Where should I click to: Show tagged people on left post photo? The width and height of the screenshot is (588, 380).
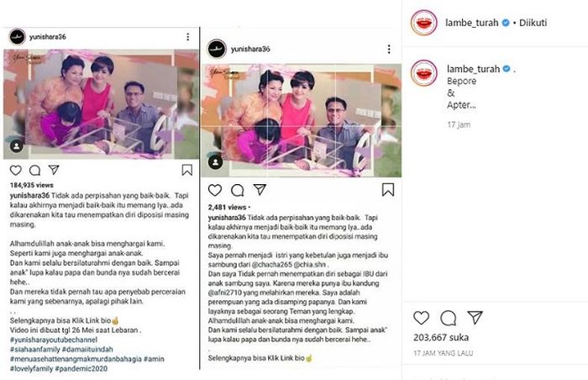click(17, 146)
